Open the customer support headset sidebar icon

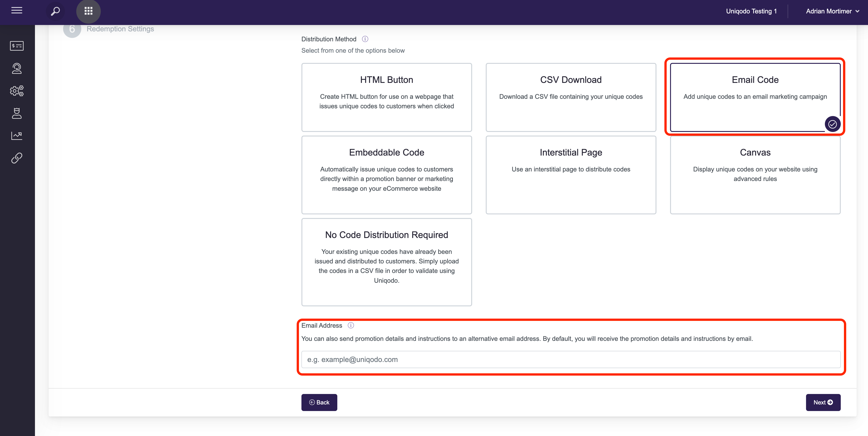[17, 68]
